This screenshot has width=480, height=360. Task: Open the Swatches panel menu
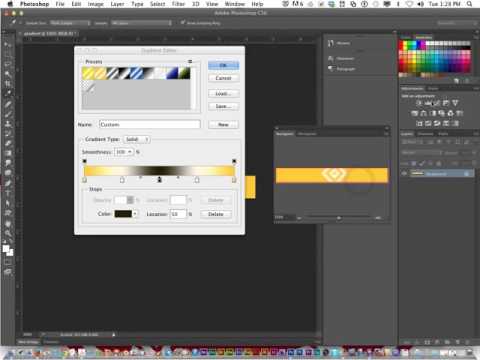tap(475, 37)
